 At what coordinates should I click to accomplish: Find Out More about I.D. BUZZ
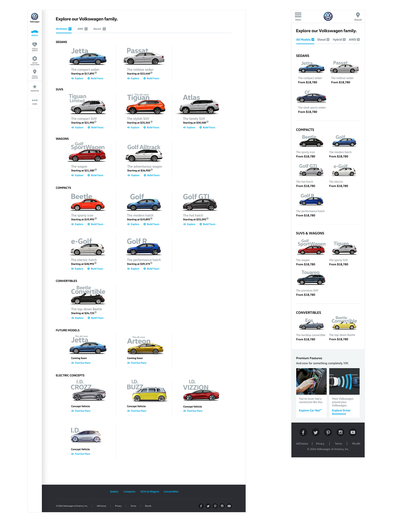(x=137, y=411)
